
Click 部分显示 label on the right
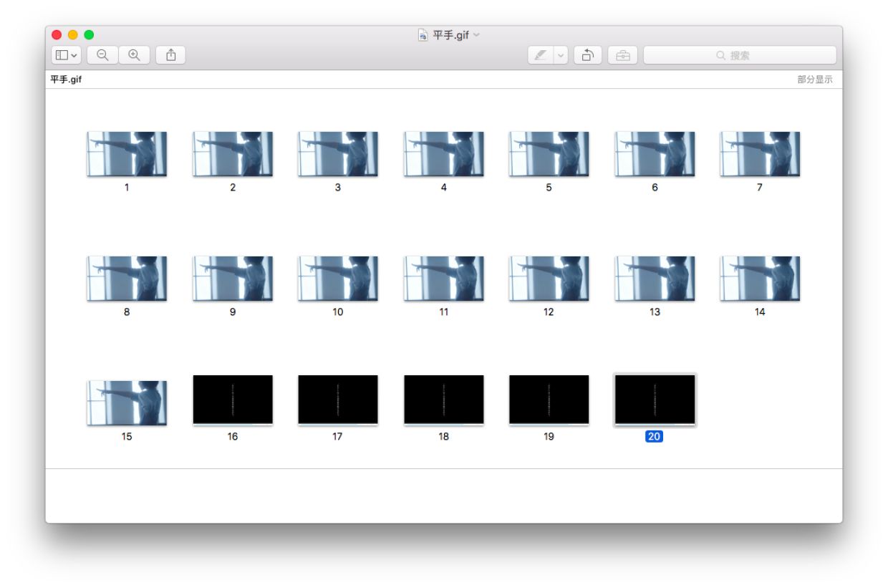(x=815, y=79)
